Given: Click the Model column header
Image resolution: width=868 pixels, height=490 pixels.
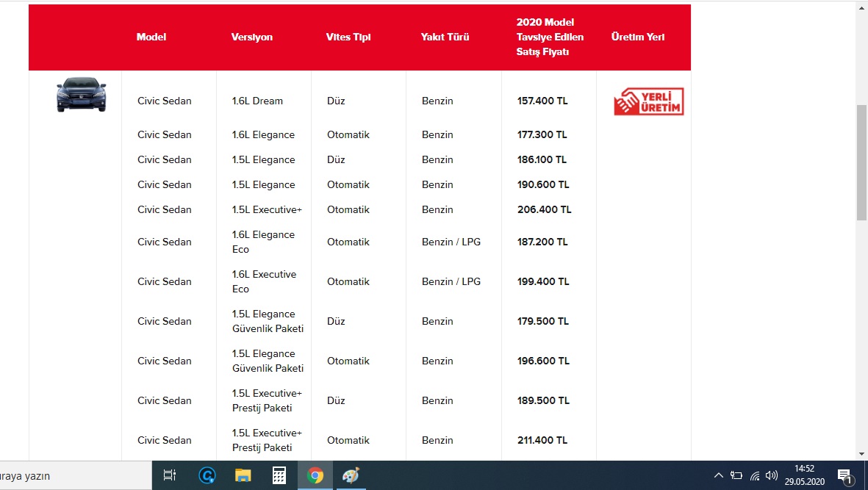Looking at the screenshot, I should [151, 37].
